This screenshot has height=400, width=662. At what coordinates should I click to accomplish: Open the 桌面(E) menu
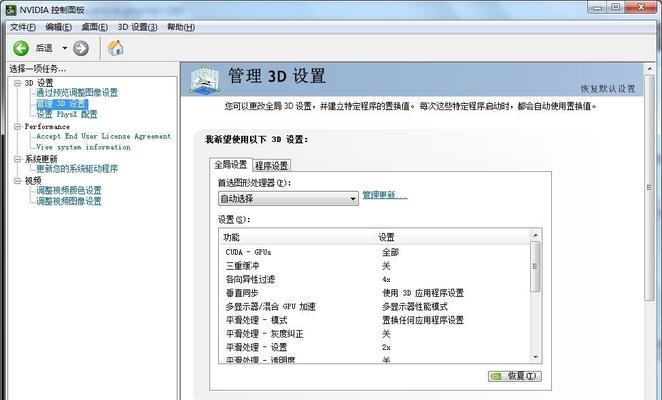pyautogui.click(x=95, y=27)
